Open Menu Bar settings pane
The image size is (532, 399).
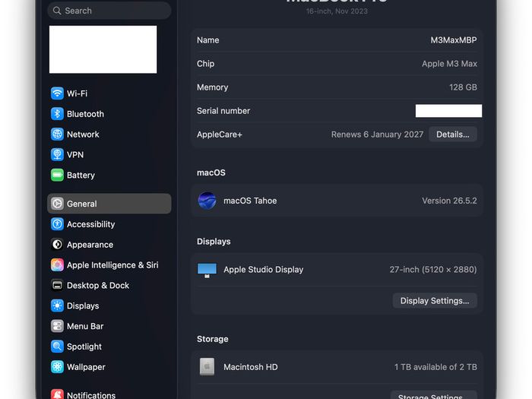(109, 326)
